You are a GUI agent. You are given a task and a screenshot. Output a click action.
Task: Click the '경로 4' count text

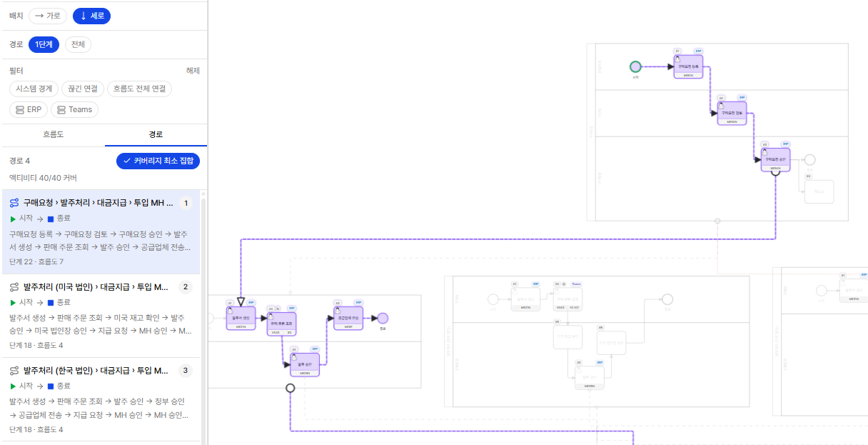click(20, 161)
